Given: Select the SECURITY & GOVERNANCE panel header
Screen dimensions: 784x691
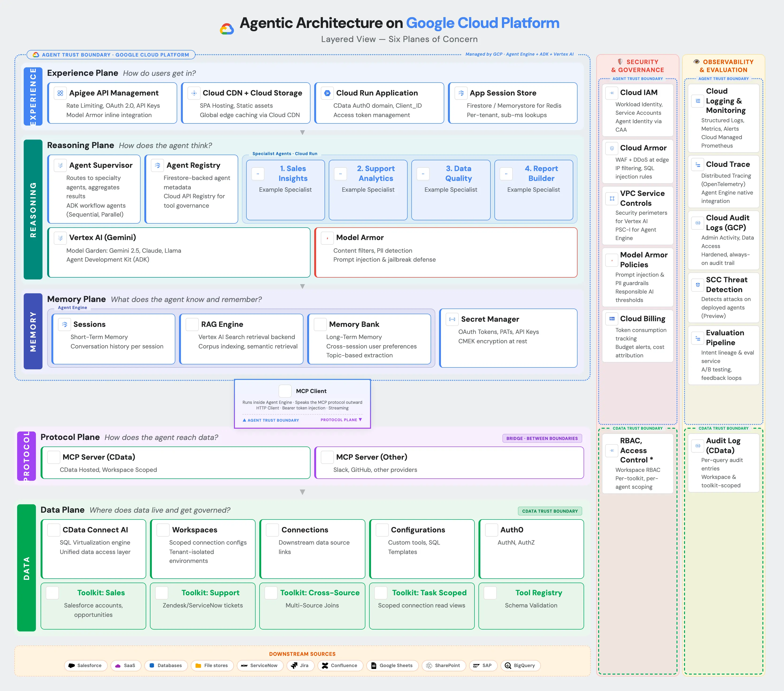Looking at the screenshot, I should coord(638,66).
